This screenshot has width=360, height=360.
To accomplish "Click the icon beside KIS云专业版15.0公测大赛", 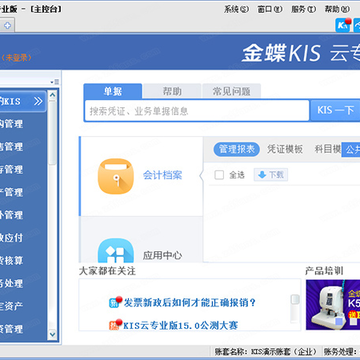I will [115, 324].
